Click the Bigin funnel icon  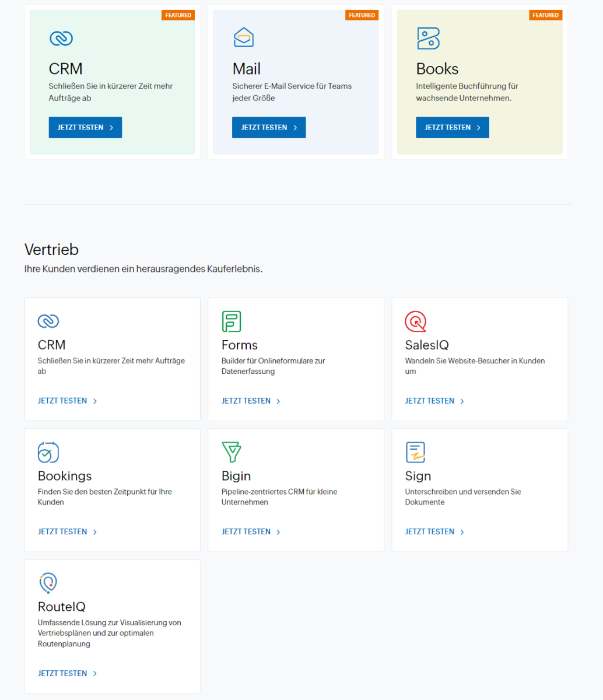click(232, 453)
